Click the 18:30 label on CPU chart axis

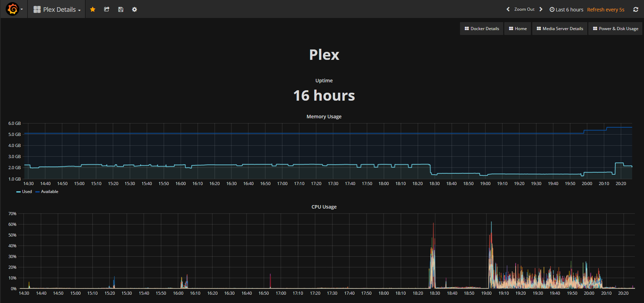[435, 293]
